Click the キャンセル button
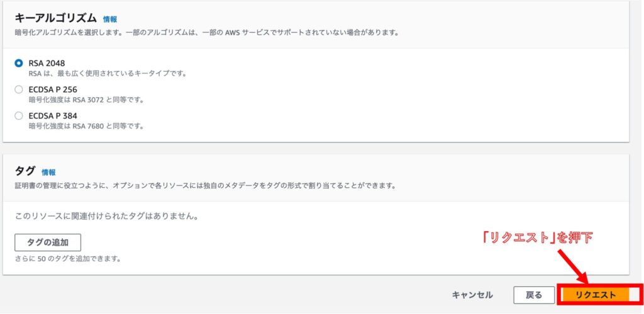This screenshot has width=644, height=314. pyautogui.click(x=472, y=295)
